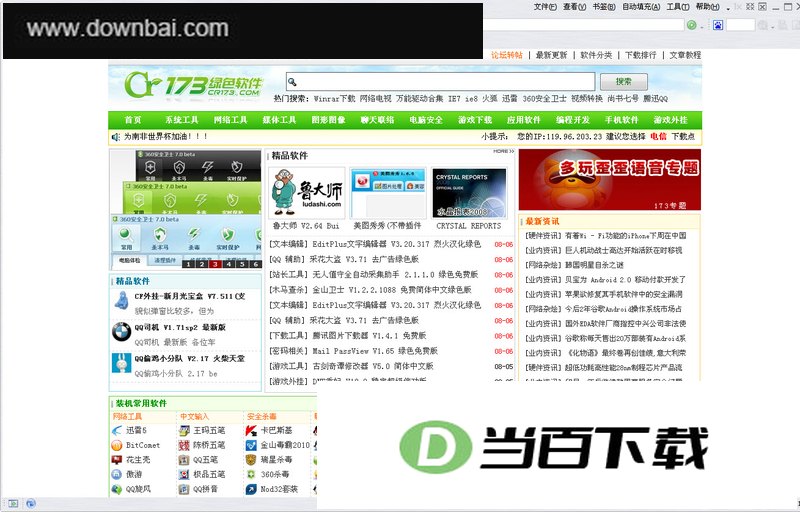The width and height of the screenshot is (800, 512).
Task: Open the 帮助(H) menu
Action: (x=708, y=7)
